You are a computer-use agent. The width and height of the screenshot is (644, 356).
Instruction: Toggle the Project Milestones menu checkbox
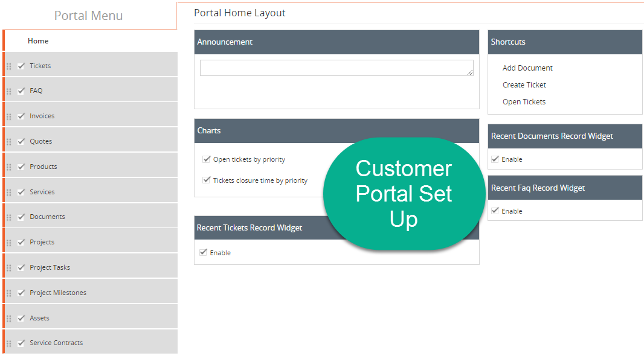[x=21, y=293]
